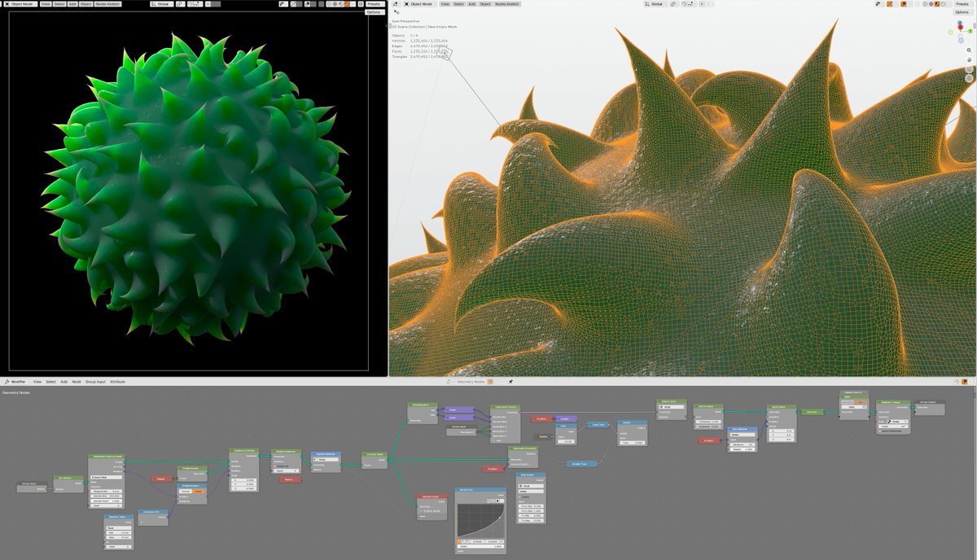
Task: Click Presets button in left viewport
Action: (375, 4)
